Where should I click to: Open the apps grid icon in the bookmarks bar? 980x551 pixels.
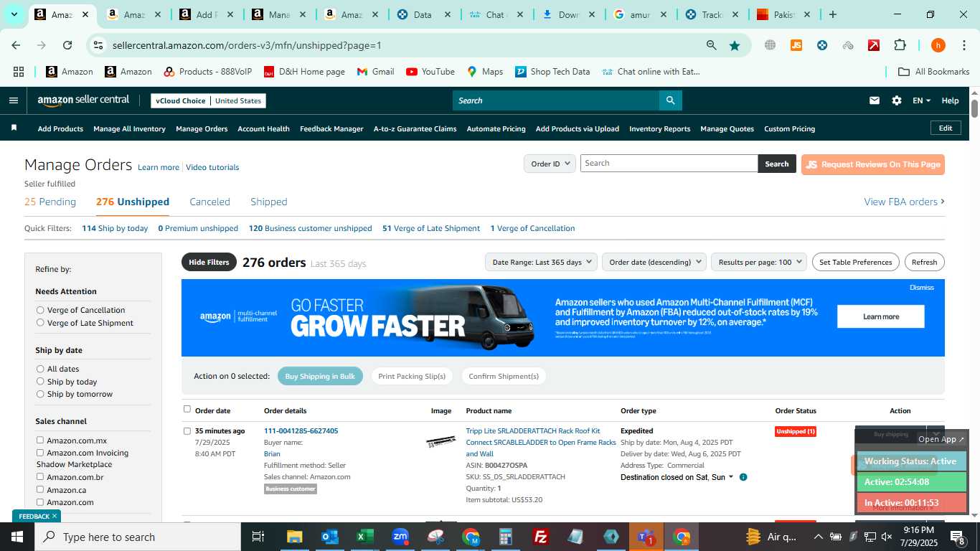coord(19,72)
